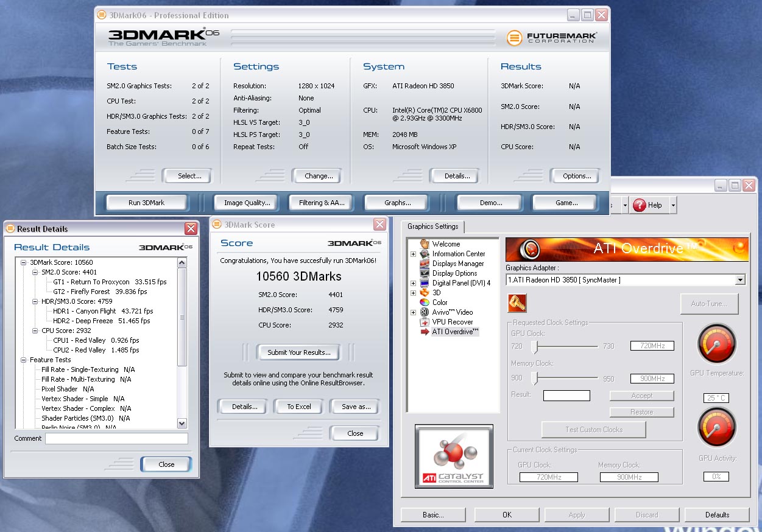Viewport: 762px width, 532px height.
Task: Launch the Demo... button
Action: 491,203
